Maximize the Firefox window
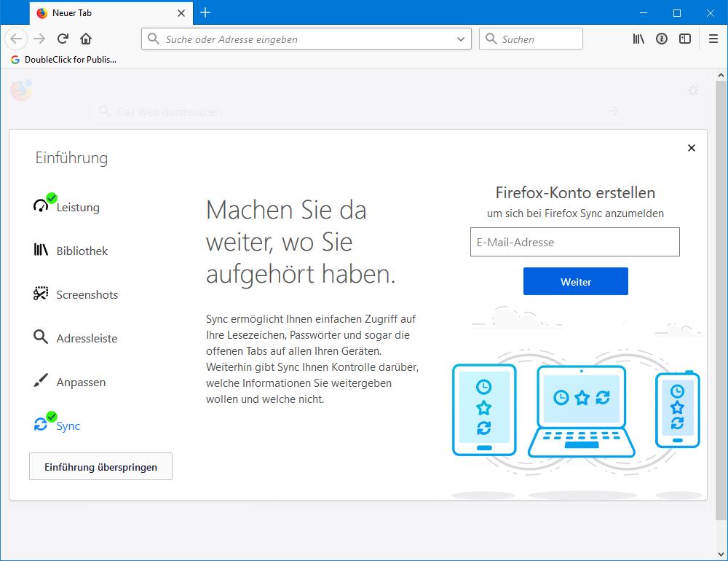The height and width of the screenshot is (561, 728). click(x=677, y=12)
